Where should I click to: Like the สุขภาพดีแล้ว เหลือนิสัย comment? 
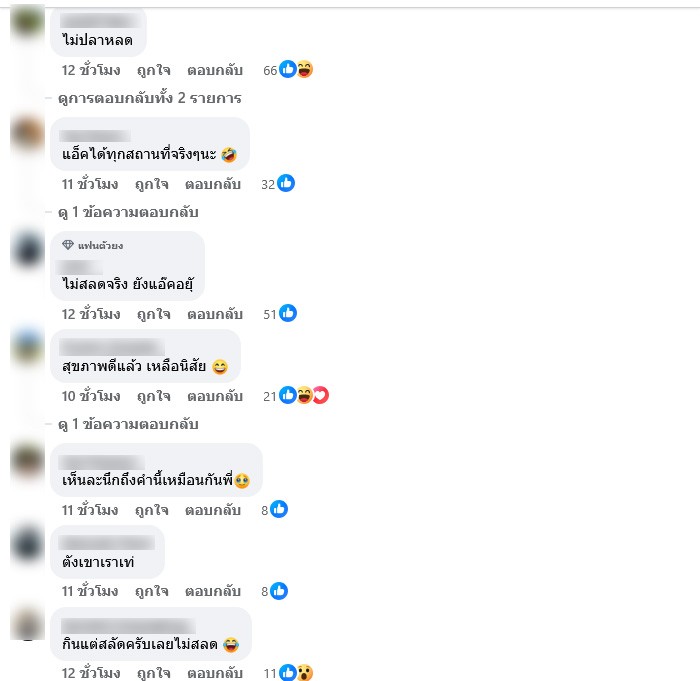154,396
